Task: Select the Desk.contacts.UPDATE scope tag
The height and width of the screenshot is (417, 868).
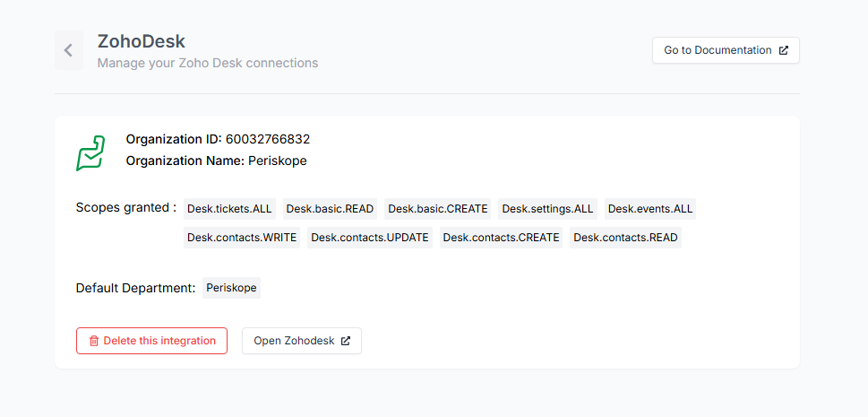Action: pyautogui.click(x=370, y=238)
